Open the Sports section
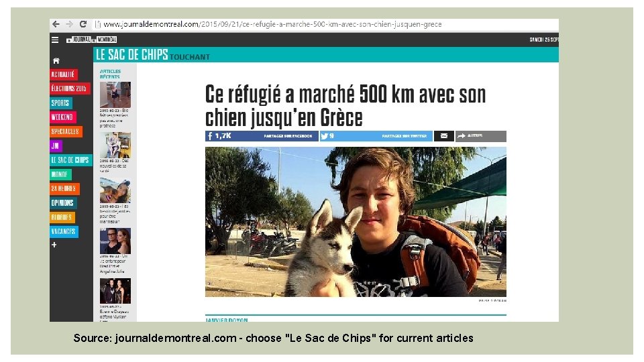Image resolution: width=644 pixels, height=362 pixels. (x=61, y=103)
